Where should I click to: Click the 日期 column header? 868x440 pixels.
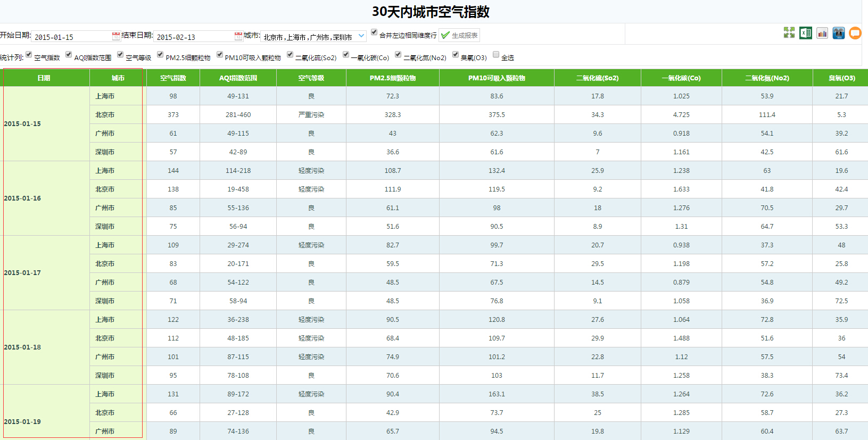pyautogui.click(x=44, y=78)
